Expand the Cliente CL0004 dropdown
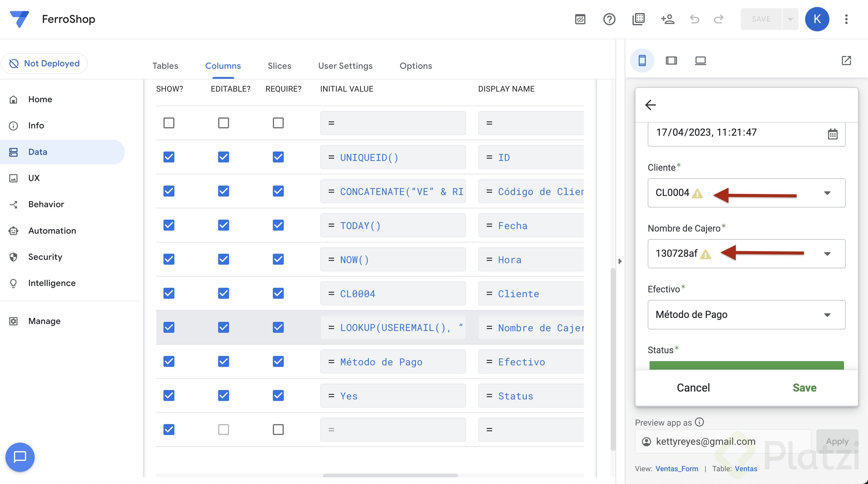Viewport: 868px width, 484px height. [x=827, y=193]
